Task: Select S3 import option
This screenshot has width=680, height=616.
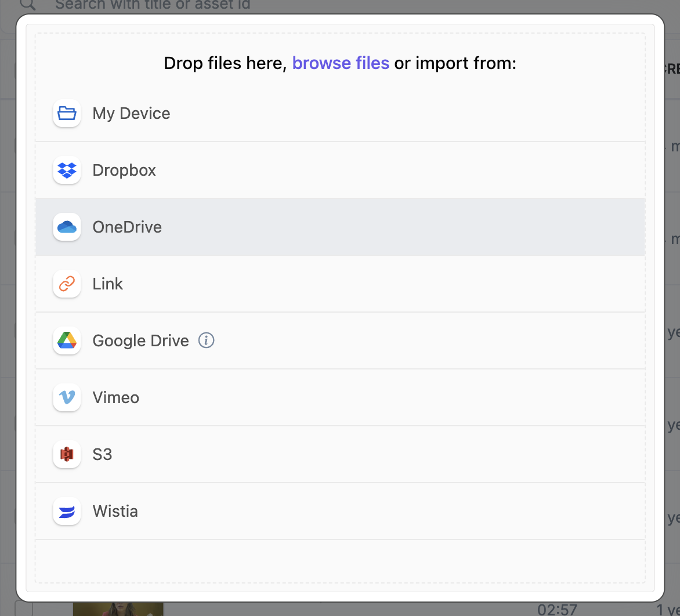Action: coord(341,454)
